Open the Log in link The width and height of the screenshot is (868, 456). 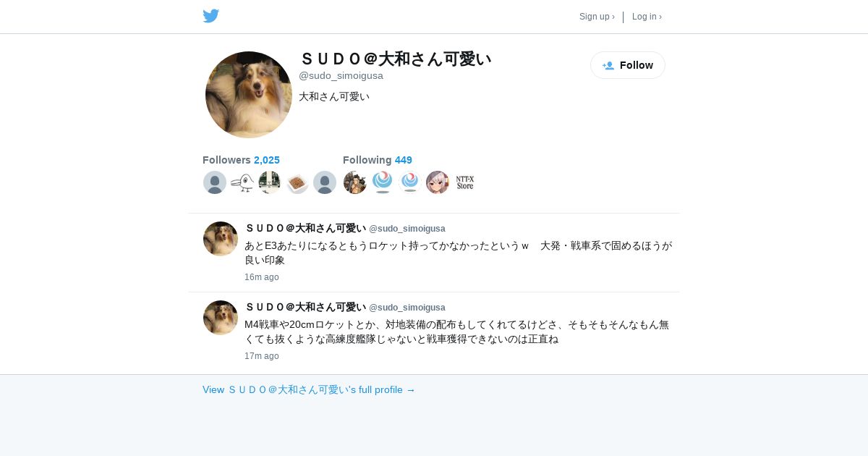647,17
